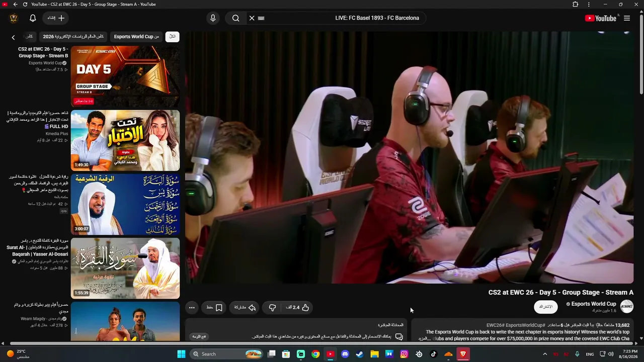Open the Esports World Cup channel name
This screenshot has width=644, height=362.
tap(594, 304)
